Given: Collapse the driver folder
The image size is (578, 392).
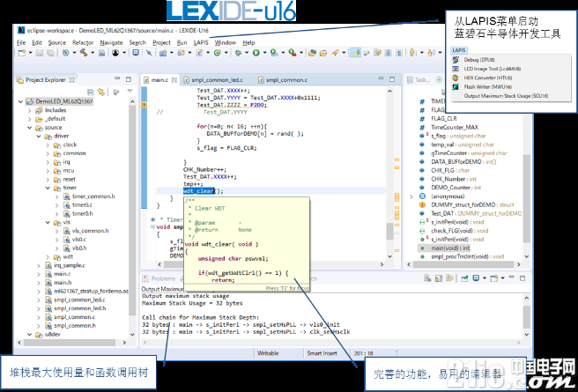Looking at the screenshot, I should click(x=39, y=137).
